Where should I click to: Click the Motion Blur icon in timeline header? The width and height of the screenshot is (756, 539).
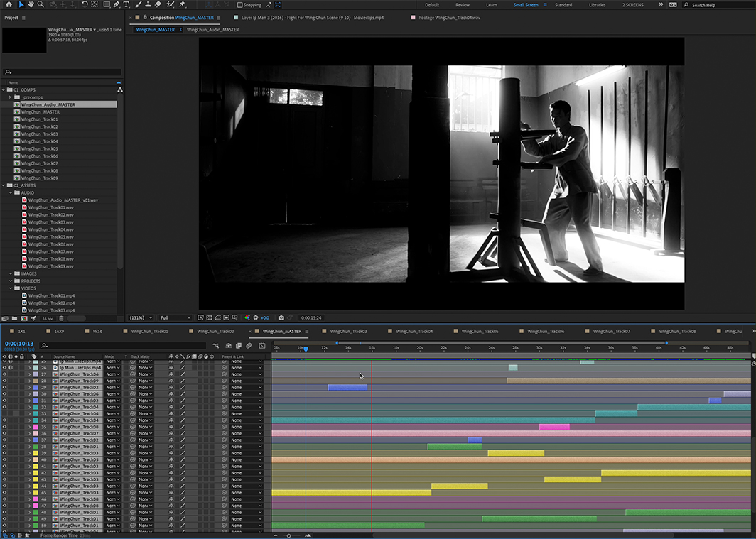249,345
